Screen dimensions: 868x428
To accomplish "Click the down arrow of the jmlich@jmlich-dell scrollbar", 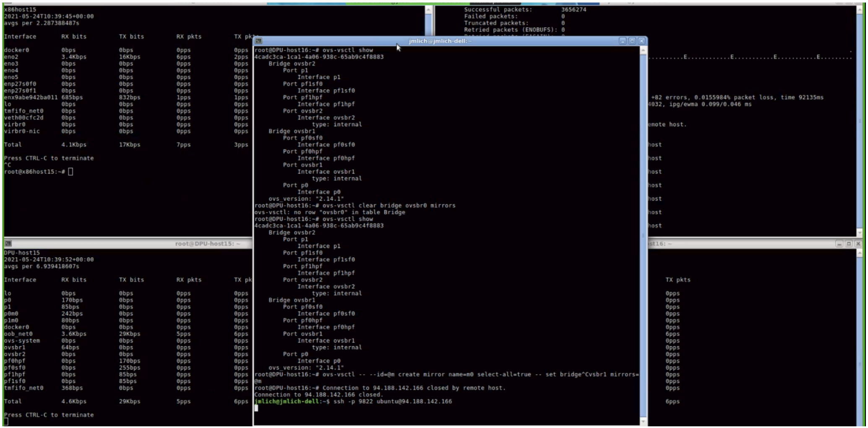I will pyautogui.click(x=643, y=421).
